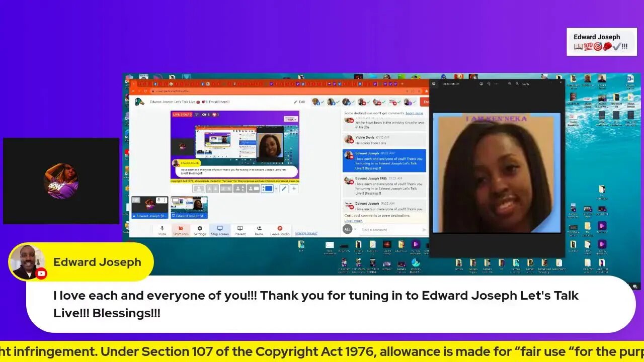The width and height of the screenshot is (644, 362).
Task: Click the Edward Joseph profile photo avatar
Action: pos(28,262)
